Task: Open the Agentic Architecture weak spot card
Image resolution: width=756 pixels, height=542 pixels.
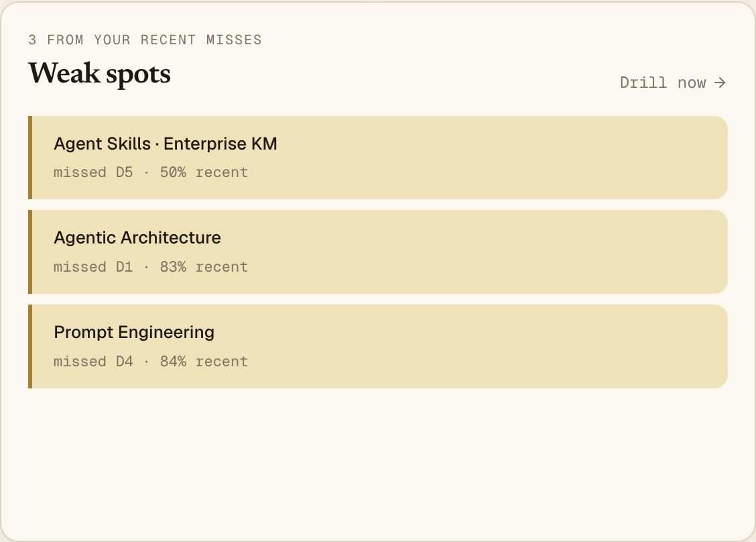Action: click(378, 252)
